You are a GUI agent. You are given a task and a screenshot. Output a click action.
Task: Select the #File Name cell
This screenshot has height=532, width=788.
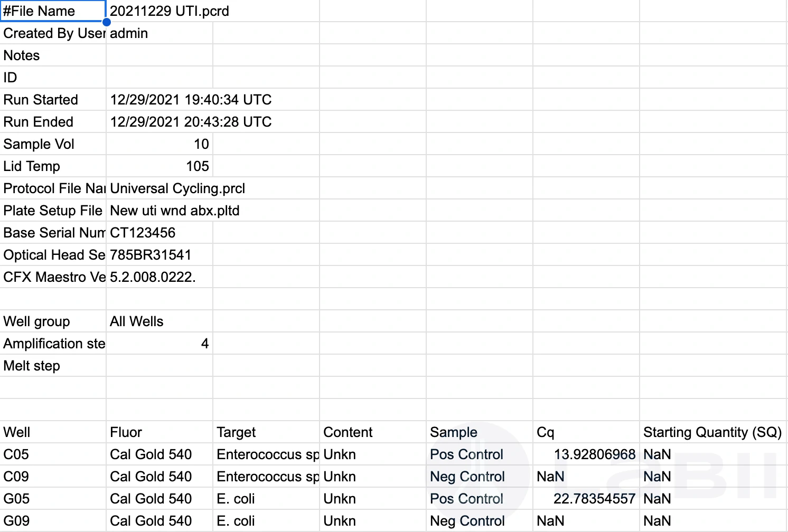53,11
